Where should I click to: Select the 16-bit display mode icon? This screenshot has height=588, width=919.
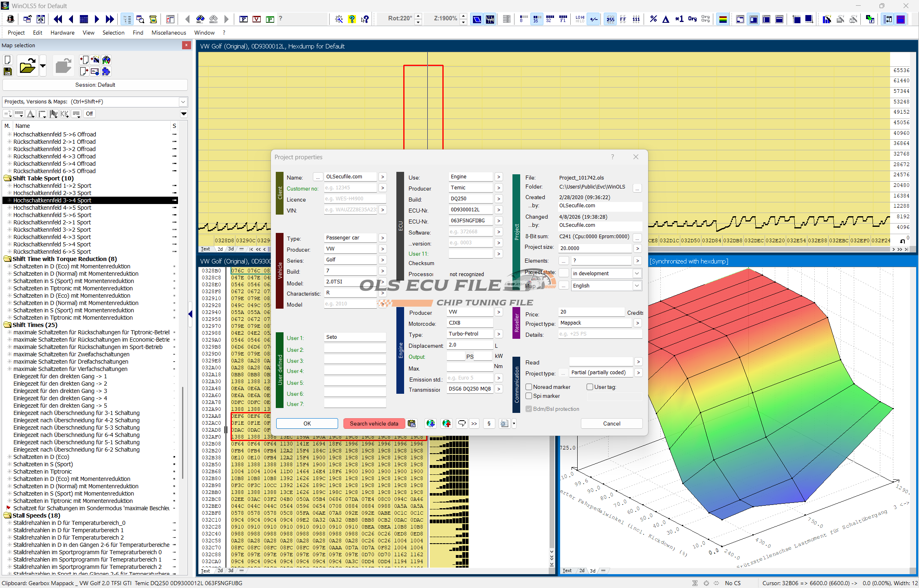tap(536, 19)
